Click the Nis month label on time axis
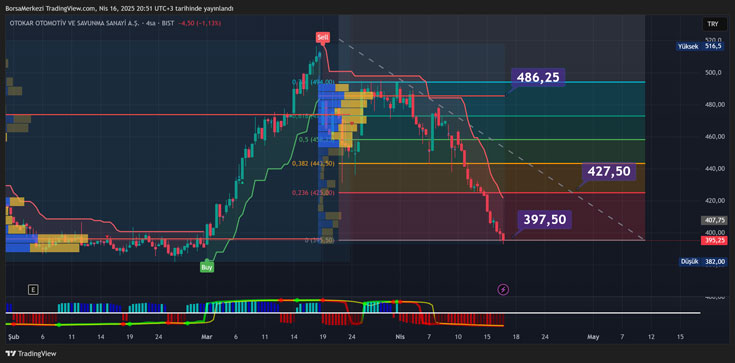Screen dimensions: 735x363 click(x=400, y=337)
